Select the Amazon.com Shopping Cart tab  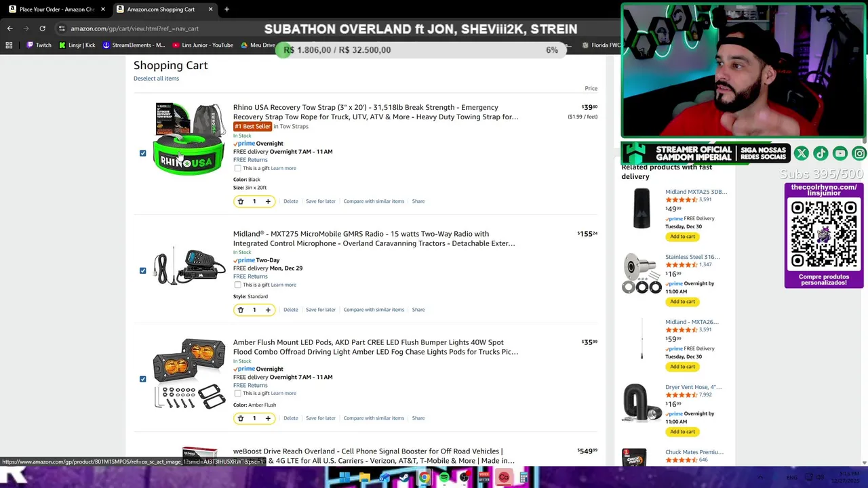(x=164, y=9)
